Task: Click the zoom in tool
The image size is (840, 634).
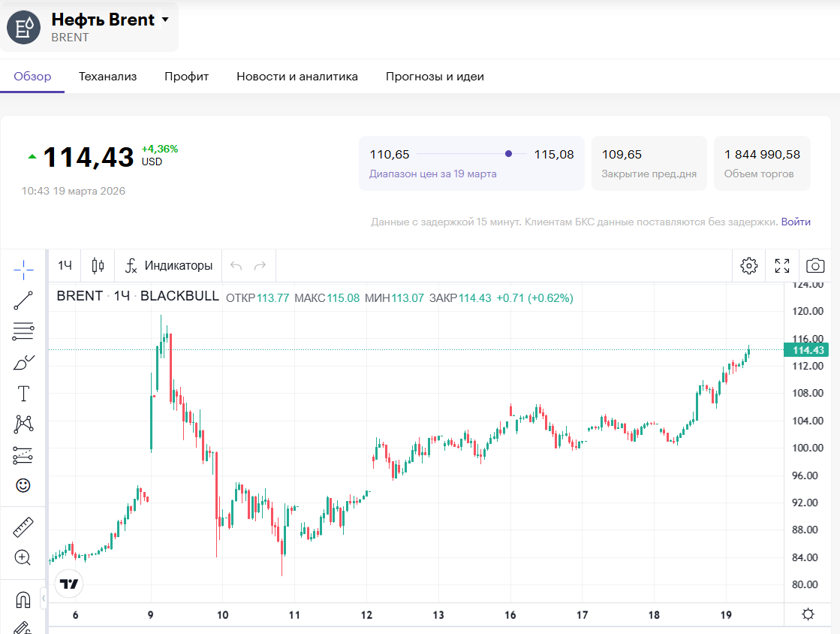Action: pyautogui.click(x=23, y=557)
